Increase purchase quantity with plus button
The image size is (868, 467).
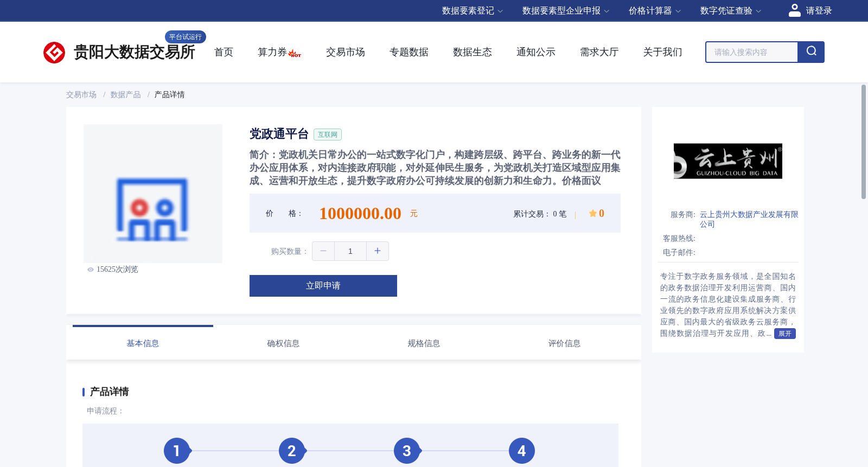click(378, 251)
